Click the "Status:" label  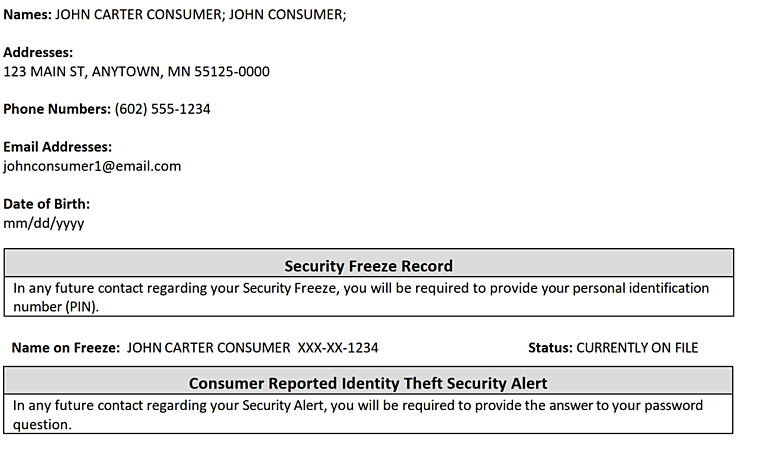coord(550,348)
